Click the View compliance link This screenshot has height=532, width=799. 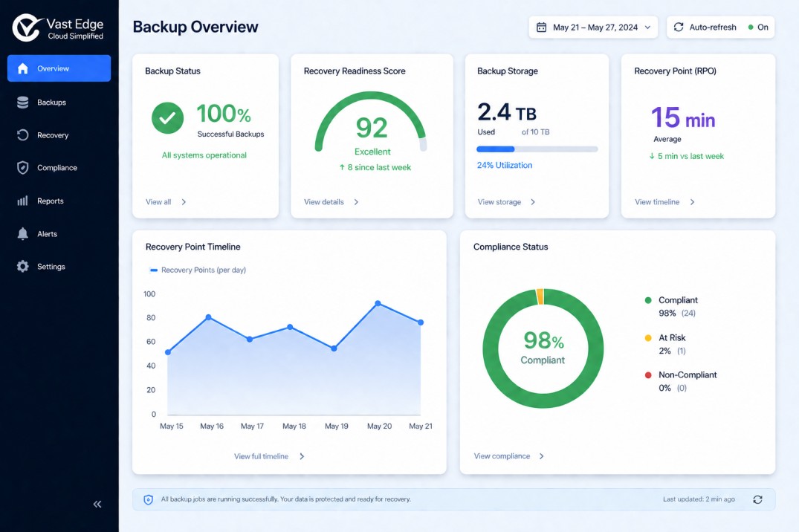(x=502, y=456)
